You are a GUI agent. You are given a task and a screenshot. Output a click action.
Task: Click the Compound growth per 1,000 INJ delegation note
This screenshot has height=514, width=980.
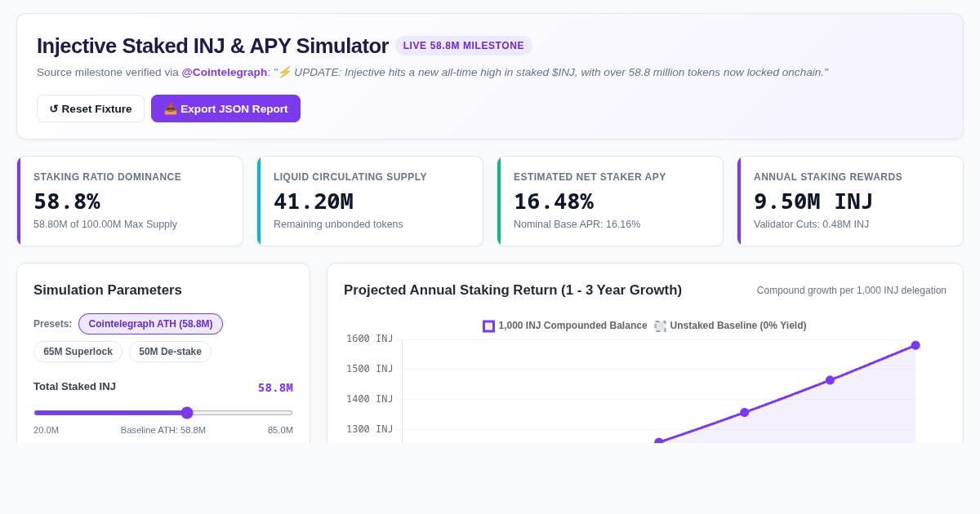852,290
